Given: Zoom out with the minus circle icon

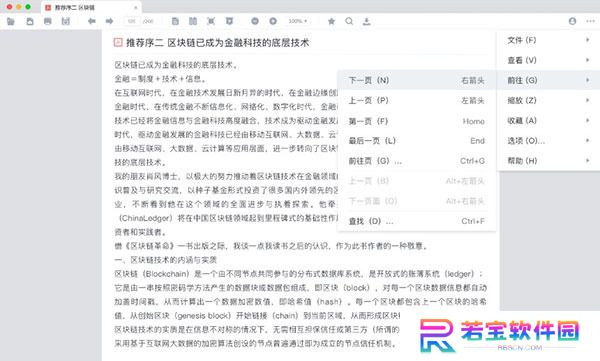Looking at the screenshot, I should 255,21.
